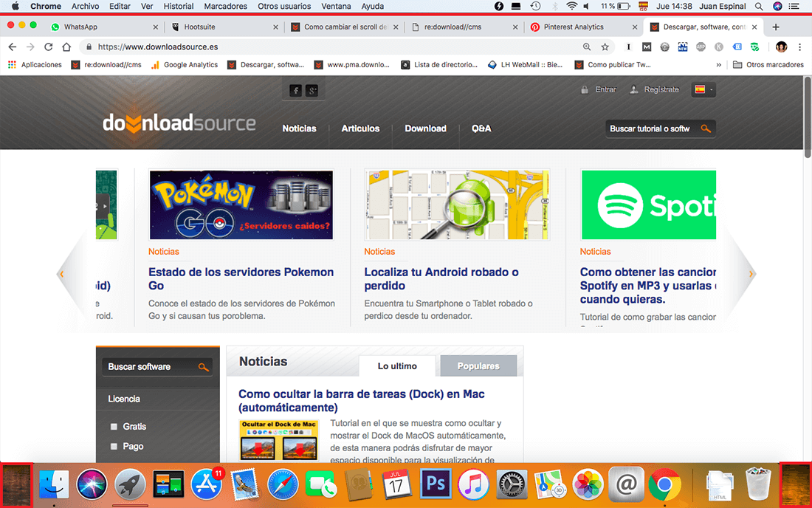This screenshot has height=508, width=812.
Task: Click the address bar URL
Action: 158,47
